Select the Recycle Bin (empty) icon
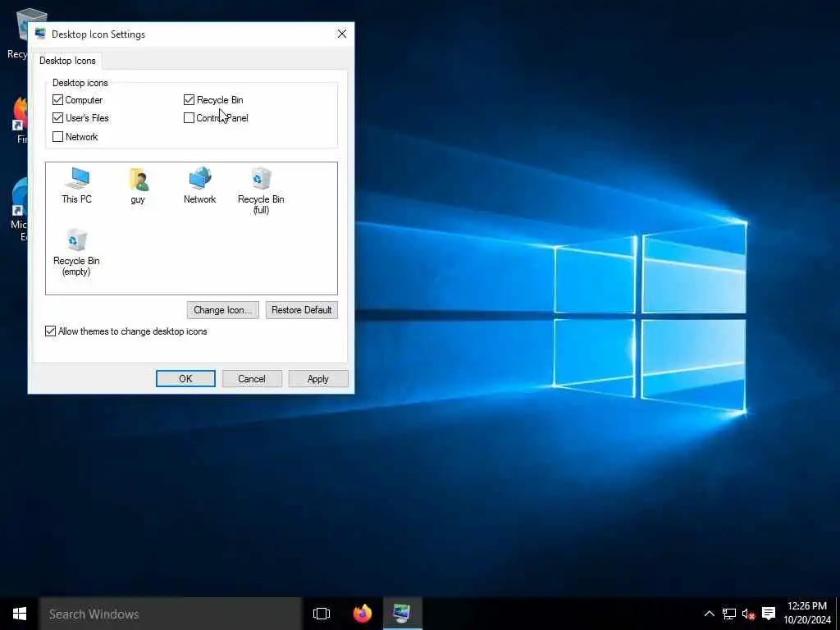The height and width of the screenshot is (630, 840). coord(76,252)
